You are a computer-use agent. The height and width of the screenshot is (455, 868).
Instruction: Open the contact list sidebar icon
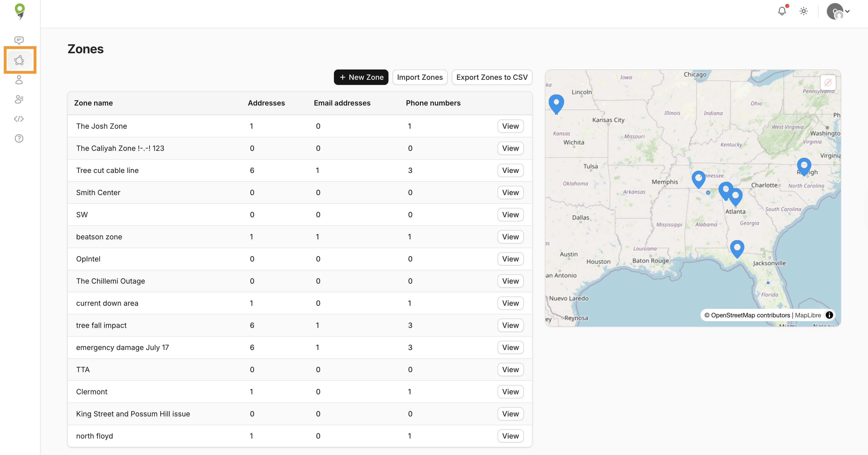pyautogui.click(x=19, y=99)
